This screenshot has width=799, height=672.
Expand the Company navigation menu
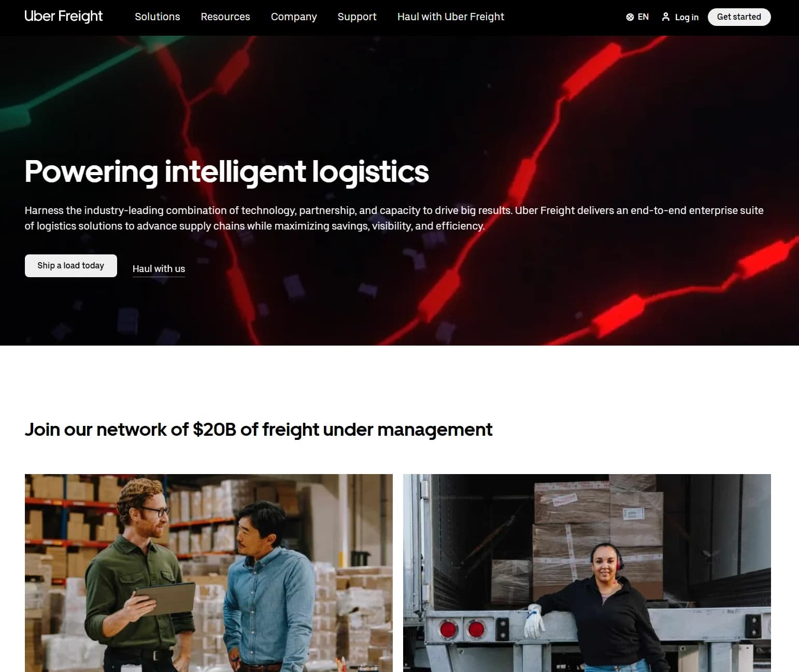pyautogui.click(x=294, y=17)
